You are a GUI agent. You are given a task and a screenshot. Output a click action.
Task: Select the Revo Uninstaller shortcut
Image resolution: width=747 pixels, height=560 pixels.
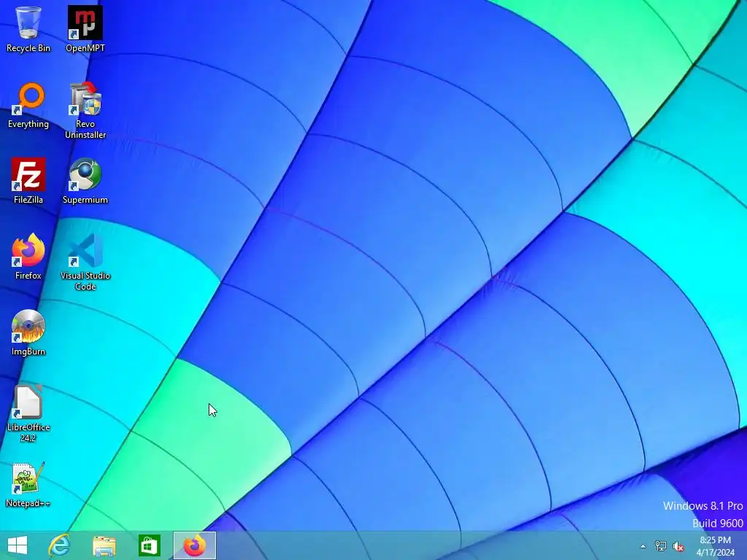coord(85,111)
